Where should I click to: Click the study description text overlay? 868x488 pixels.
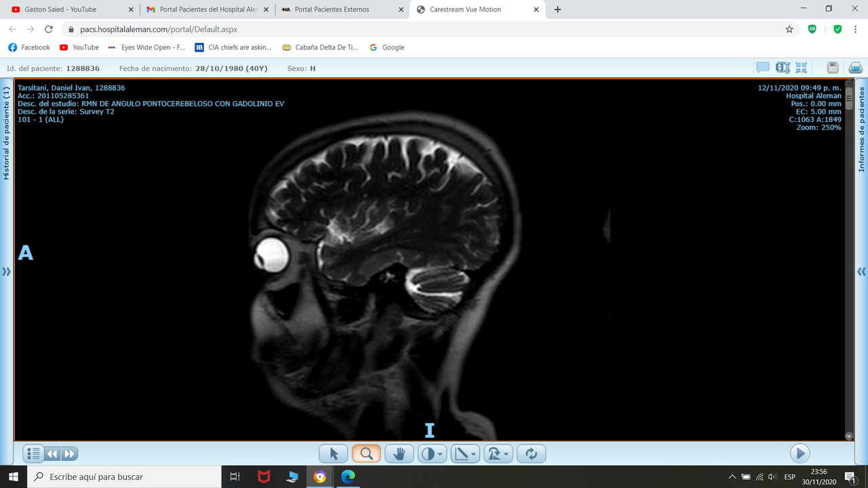151,104
